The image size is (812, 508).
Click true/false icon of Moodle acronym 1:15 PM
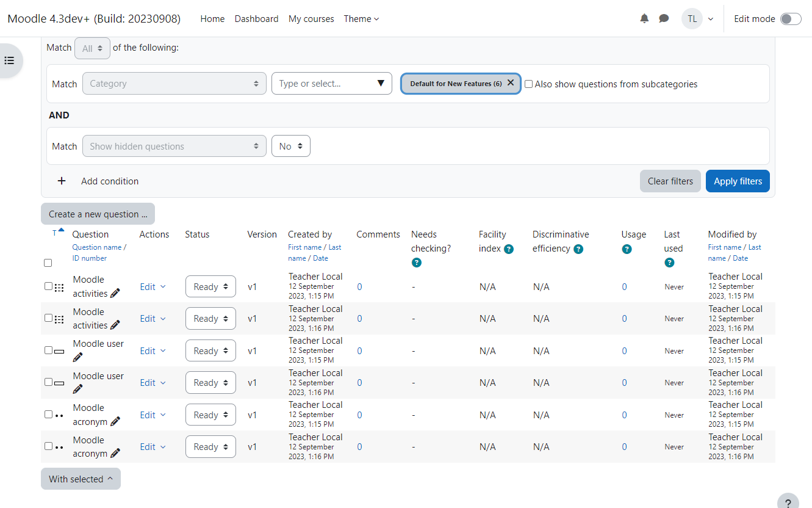tap(59, 415)
